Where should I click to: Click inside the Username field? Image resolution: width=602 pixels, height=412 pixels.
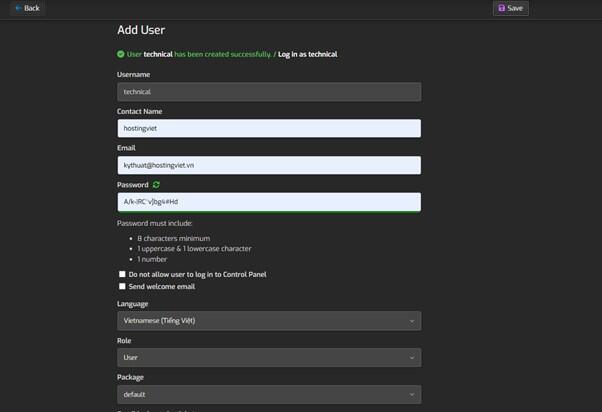coord(268,92)
